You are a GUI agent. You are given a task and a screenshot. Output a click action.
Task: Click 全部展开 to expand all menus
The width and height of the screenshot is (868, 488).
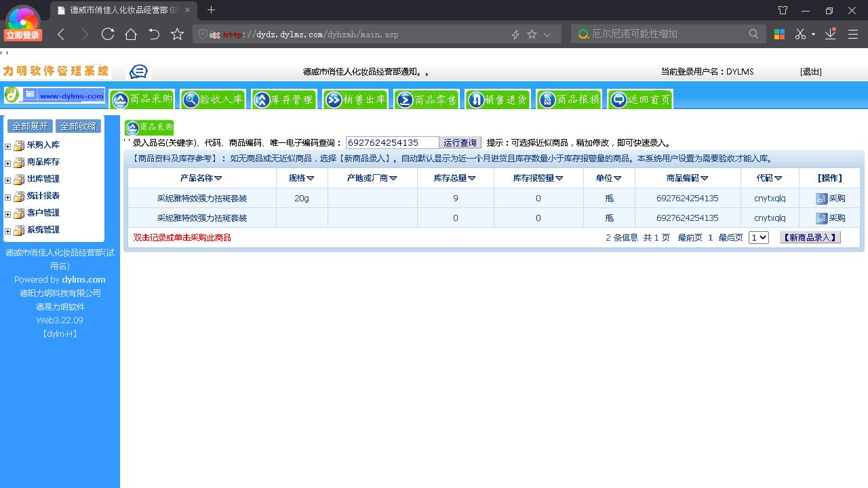[x=29, y=125]
